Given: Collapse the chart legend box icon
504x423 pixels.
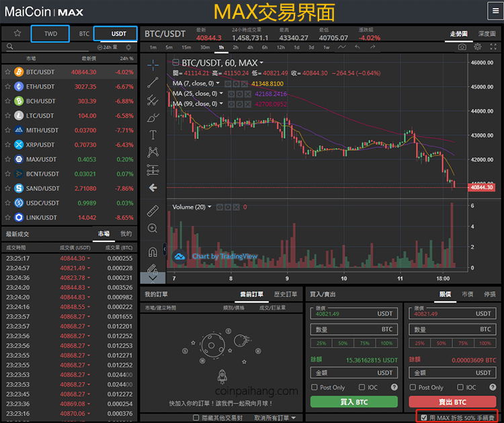Looking at the screenshot, I should [x=176, y=63].
